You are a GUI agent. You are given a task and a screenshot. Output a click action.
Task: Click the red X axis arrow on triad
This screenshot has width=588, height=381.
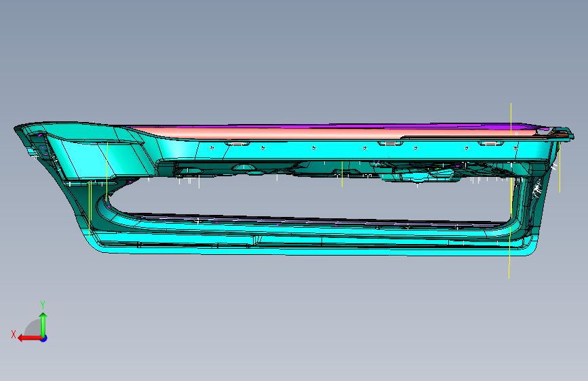[x=29, y=338]
